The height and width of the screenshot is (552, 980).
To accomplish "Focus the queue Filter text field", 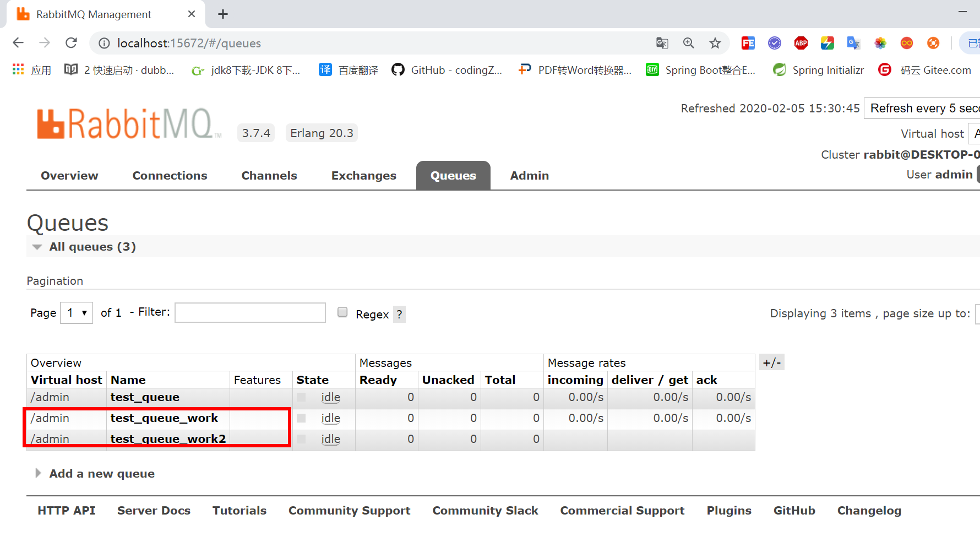I will (251, 312).
